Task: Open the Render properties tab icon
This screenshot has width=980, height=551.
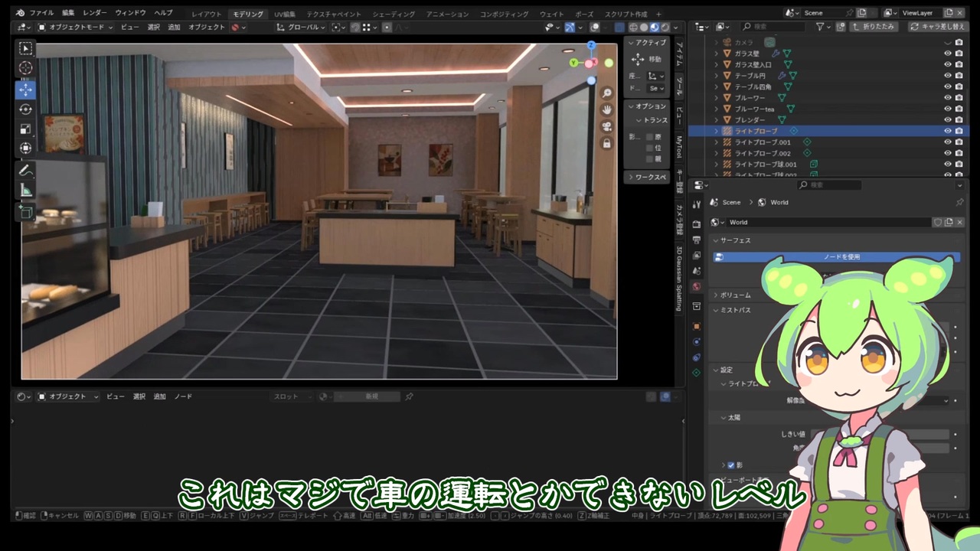Action: (697, 224)
